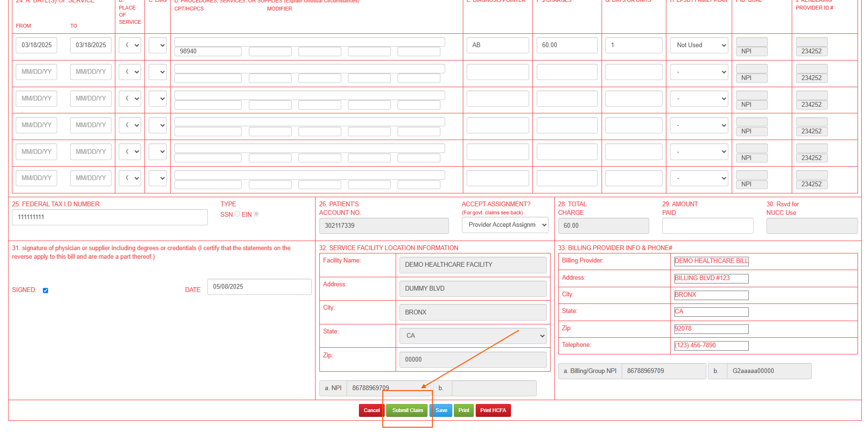This screenshot has height=434, width=868.
Task: Click patient account number field 302117339
Action: (384, 226)
